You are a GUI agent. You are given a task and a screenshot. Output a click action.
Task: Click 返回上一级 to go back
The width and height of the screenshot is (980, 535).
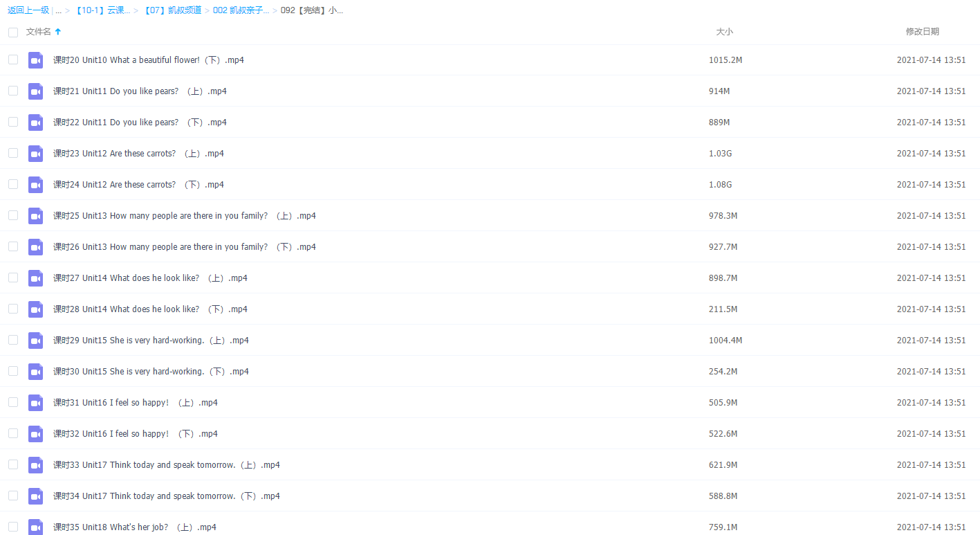pyautogui.click(x=28, y=10)
